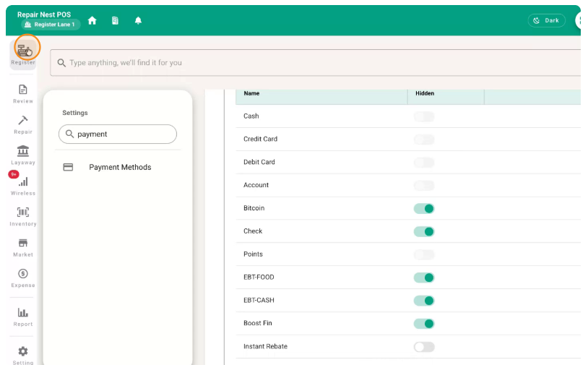Go to the home icon in header
Image resolution: width=588 pixels, height=365 pixels.
(92, 21)
